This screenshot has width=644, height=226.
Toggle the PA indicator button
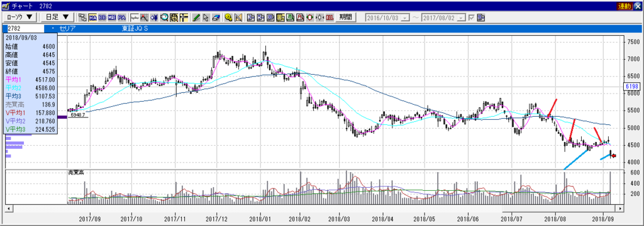121,17
